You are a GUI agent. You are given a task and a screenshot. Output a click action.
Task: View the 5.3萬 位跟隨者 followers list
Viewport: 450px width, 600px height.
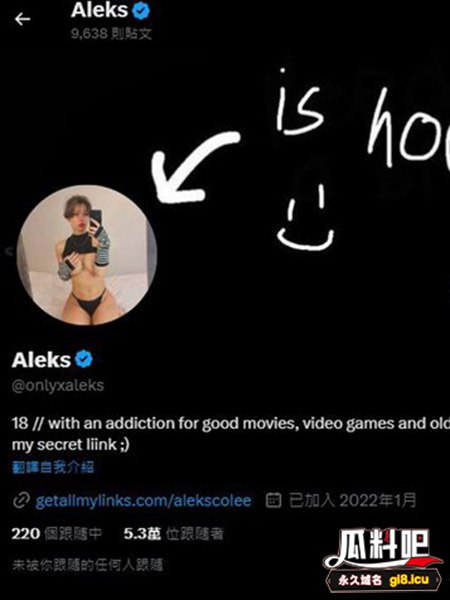pos(173,533)
